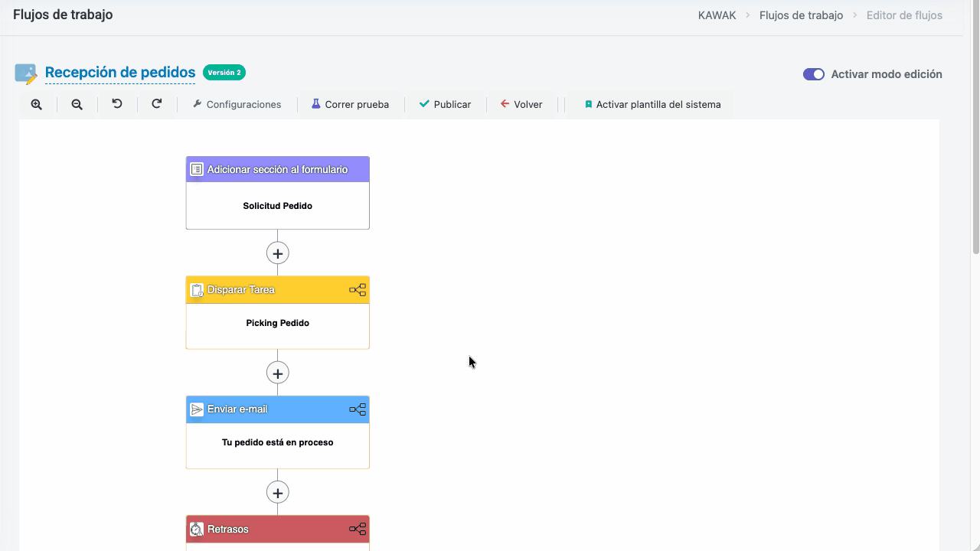Image resolution: width=980 pixels, height=551 pixels.
Task: Click branch icon on Retrasos node
Action: (358, 529)
